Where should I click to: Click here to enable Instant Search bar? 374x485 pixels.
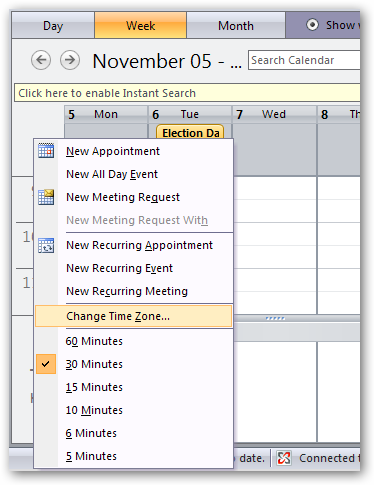coord(187,93)
